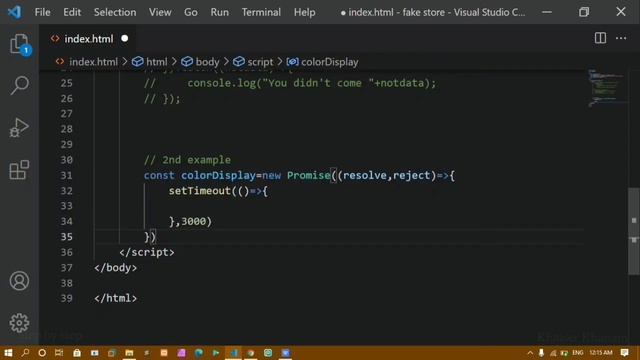Open Microsoft Edge from taskbar

click(x=199, y=353)
